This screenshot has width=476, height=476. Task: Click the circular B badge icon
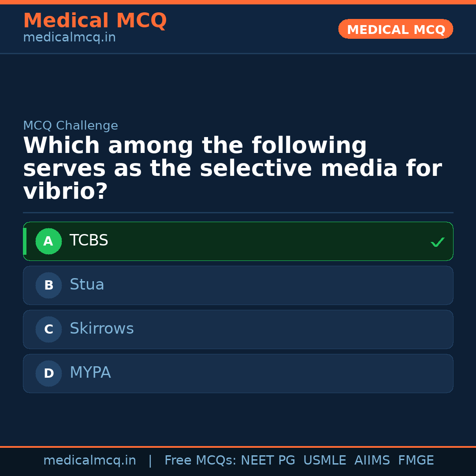[48, 285]
